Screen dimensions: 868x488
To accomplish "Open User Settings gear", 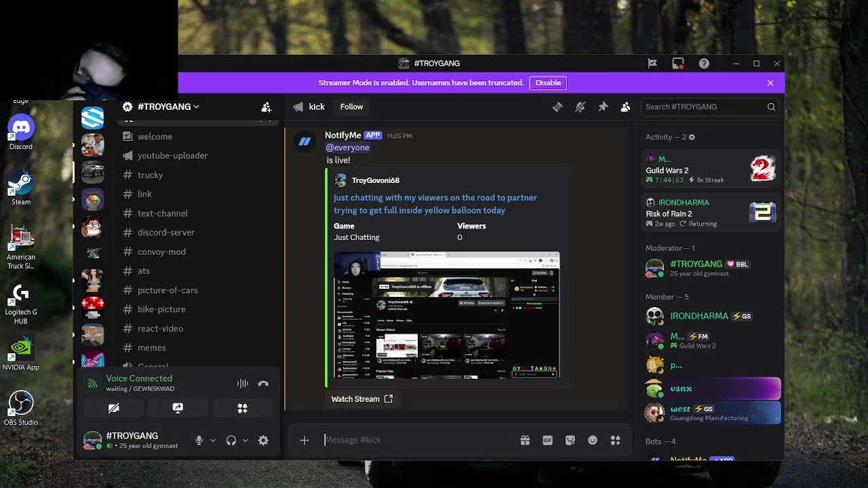I will (263, 441).
